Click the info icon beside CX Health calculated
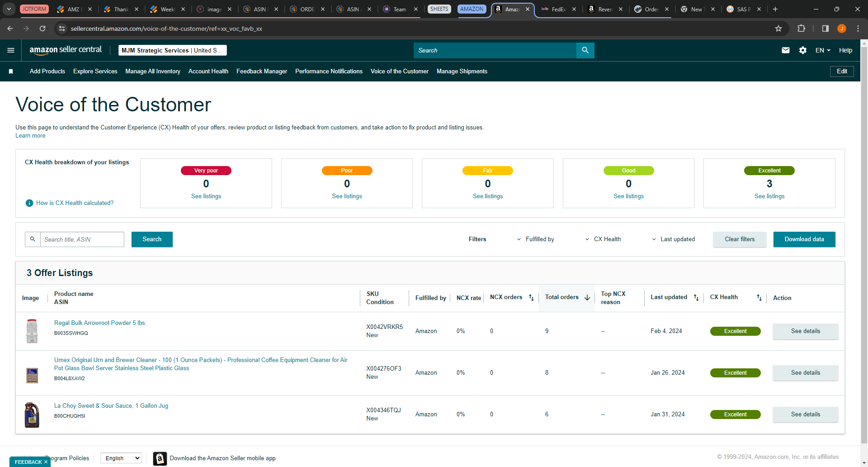This screenshot has height=467, width=868. [29, 203]
